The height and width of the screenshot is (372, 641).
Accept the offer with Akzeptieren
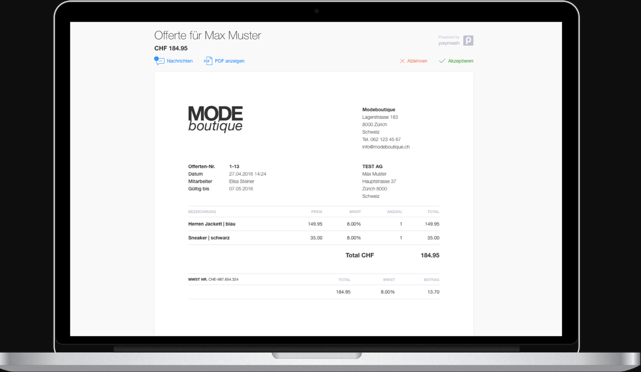coord(460,61)
